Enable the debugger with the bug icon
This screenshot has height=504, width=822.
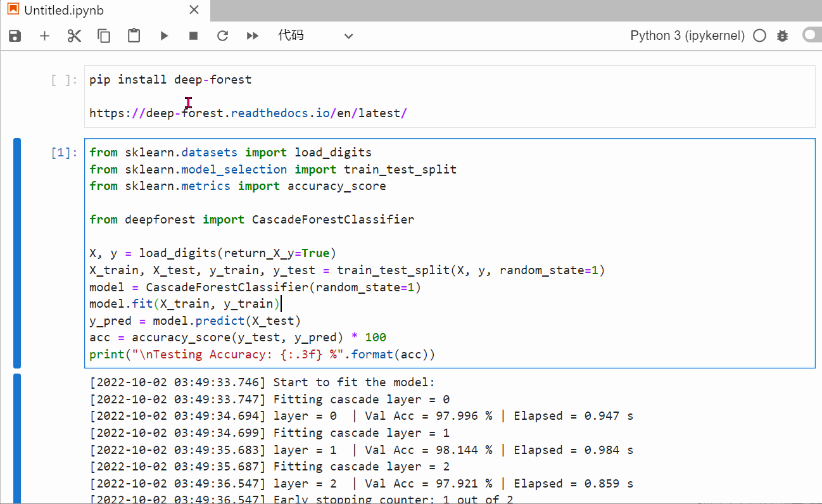pyautogui.click(x=782, y=35)
